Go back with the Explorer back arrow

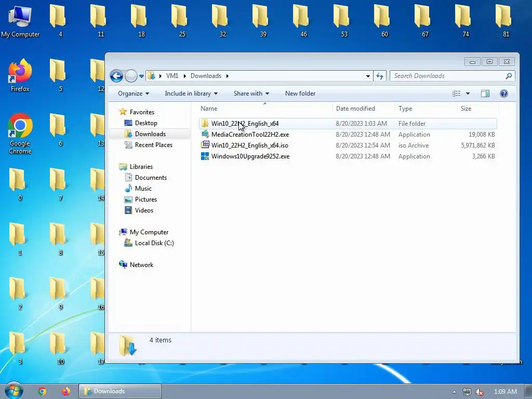(x=116, y=76)
